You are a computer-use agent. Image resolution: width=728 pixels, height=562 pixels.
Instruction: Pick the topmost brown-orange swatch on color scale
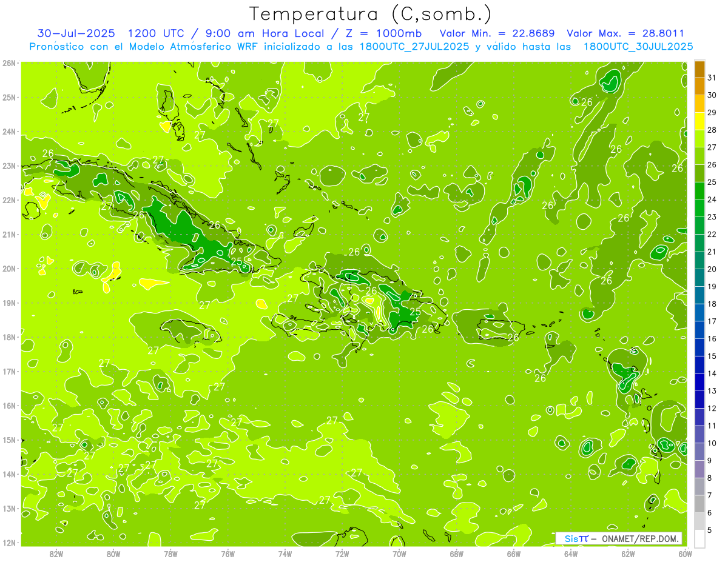click(x=699, y=69)
